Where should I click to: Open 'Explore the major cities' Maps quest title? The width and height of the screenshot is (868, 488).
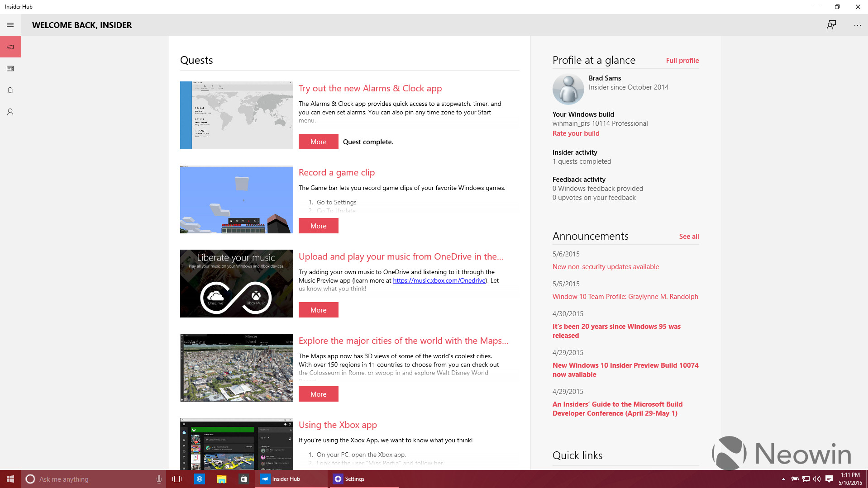pos(404,341)
